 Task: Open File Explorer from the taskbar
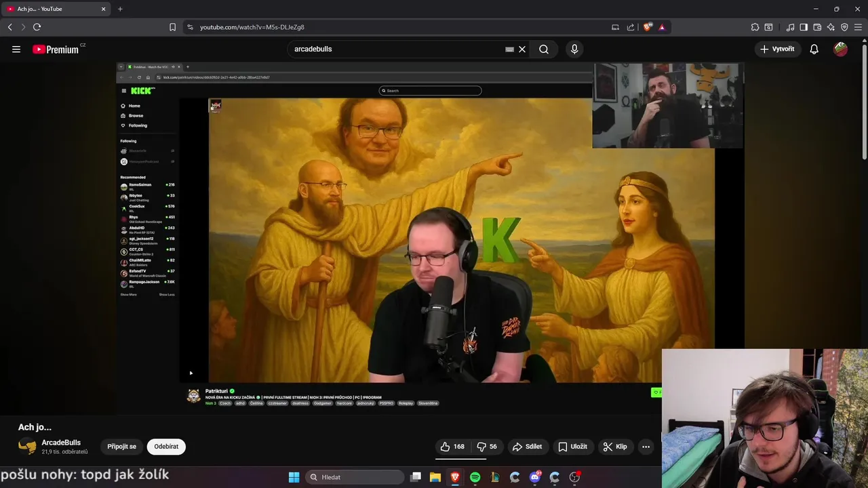(x=435, y=477)
